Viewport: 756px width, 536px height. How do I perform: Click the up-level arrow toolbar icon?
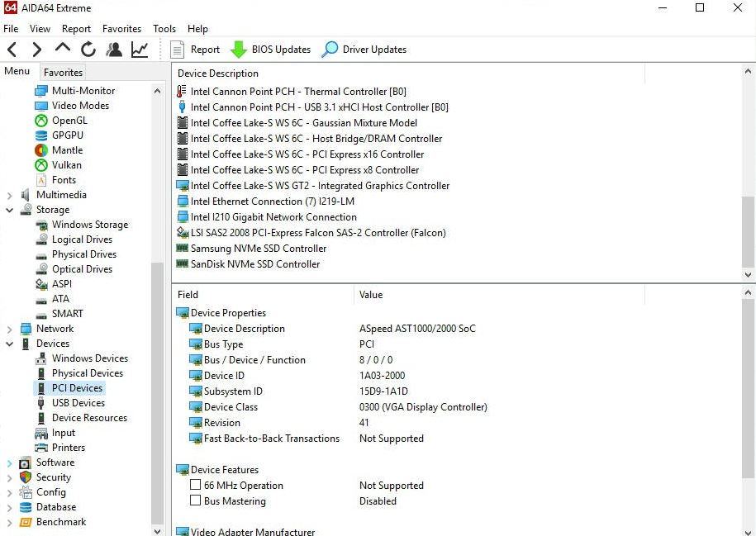point(63,48)
